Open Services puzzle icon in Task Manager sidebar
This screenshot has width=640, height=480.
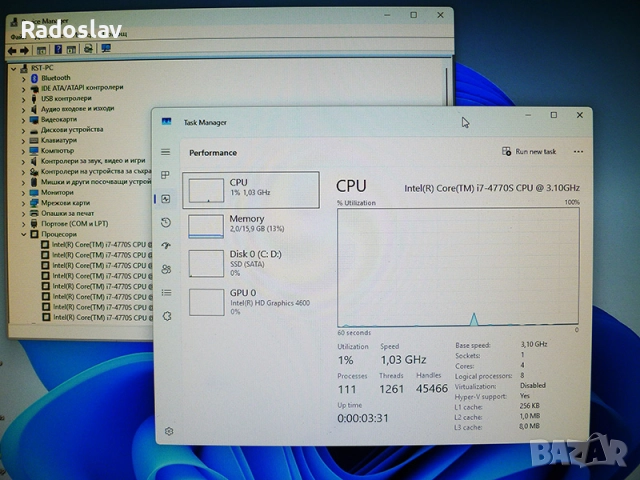(167, 316)
